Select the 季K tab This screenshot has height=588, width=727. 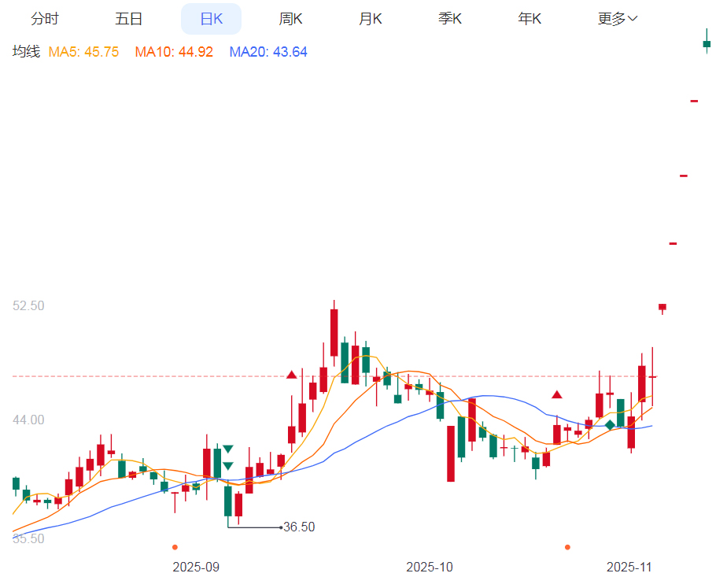click(x=450, y=19)
